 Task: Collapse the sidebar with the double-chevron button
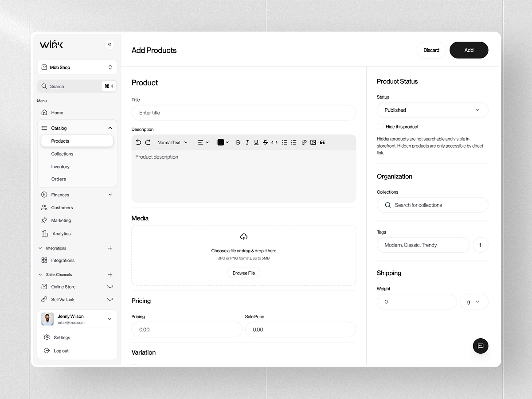click(110, 44)
